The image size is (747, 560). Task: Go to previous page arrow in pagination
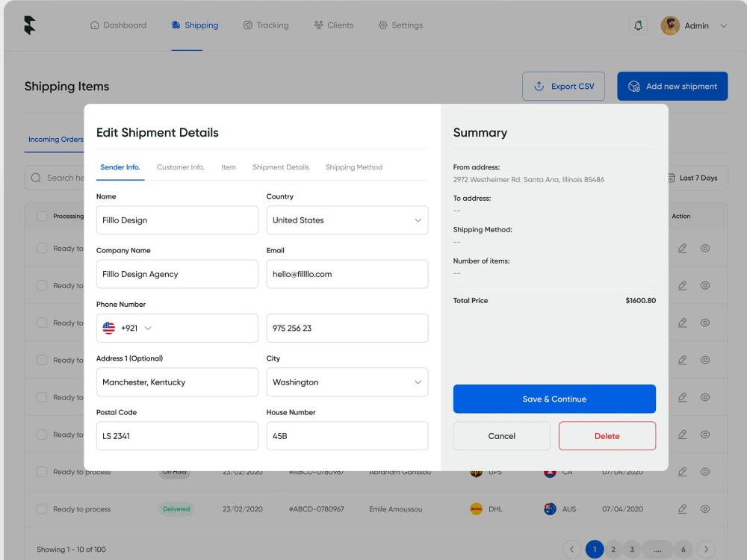(x=571, y=549)
